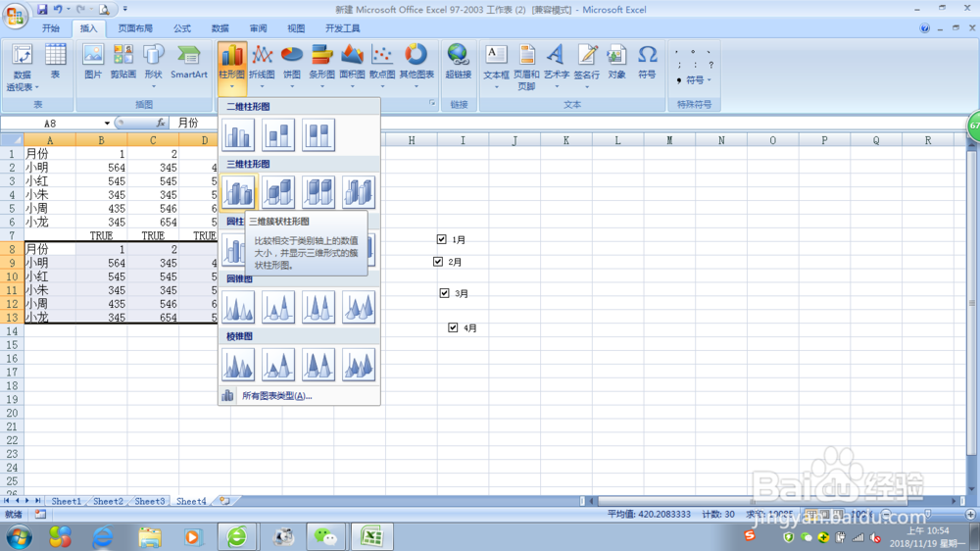
Task: Click the Office button logo
Action: 15,15
